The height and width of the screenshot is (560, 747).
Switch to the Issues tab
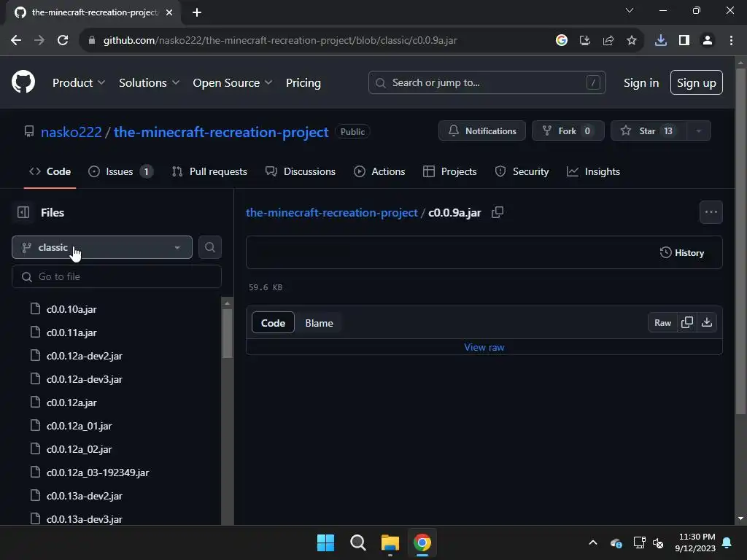coord(121,171)
